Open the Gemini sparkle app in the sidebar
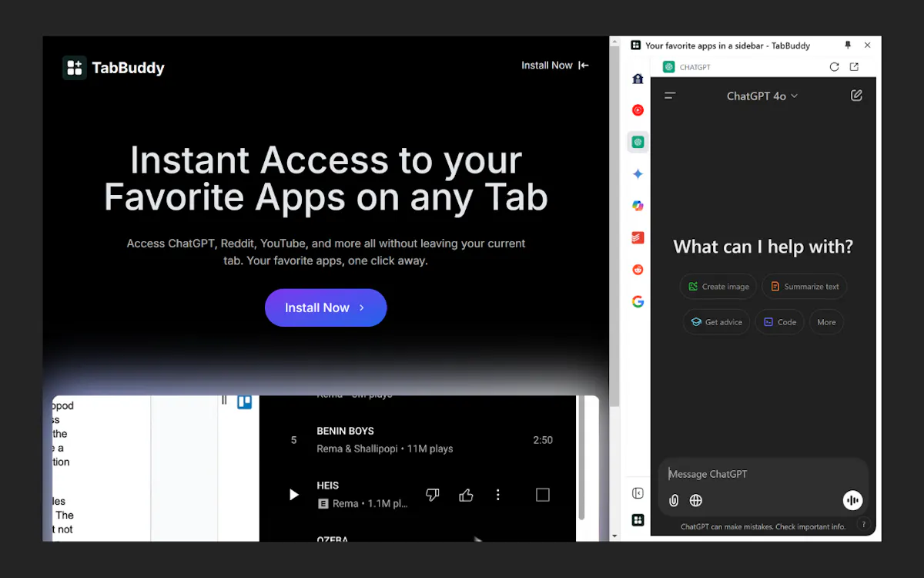The width and height of the screenshot is (924, 578). (638, 174)
